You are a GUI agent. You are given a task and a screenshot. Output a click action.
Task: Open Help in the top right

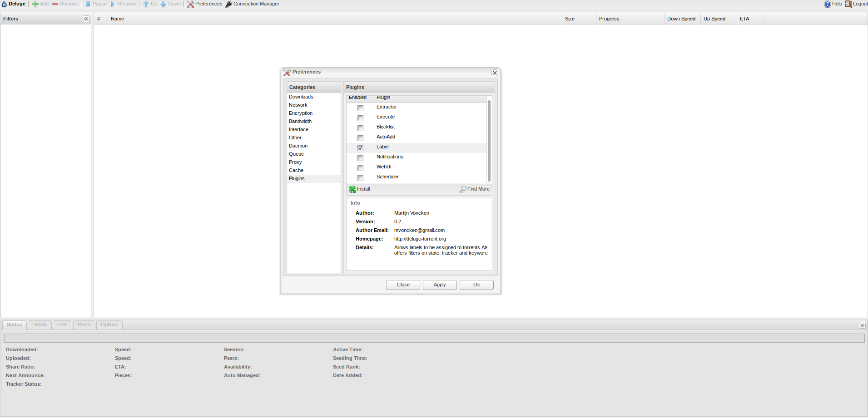(x=833, y=4)
